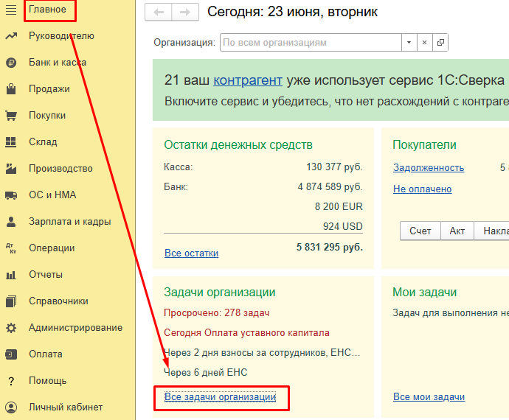Click the Акт button
The image size is (509, 420).
coord(457,231)
